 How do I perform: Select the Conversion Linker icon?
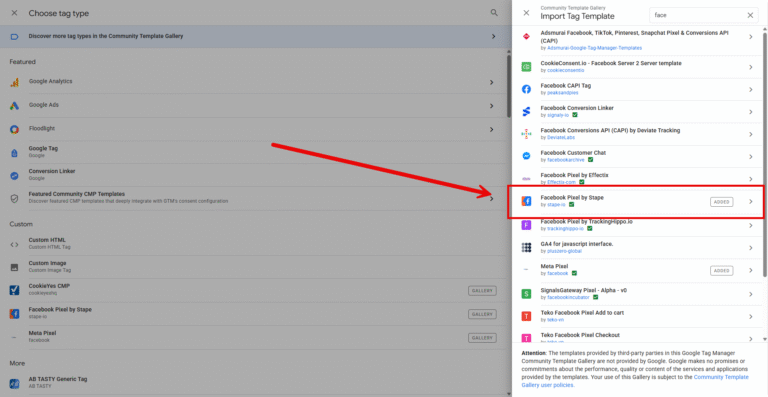coord(14,176)
